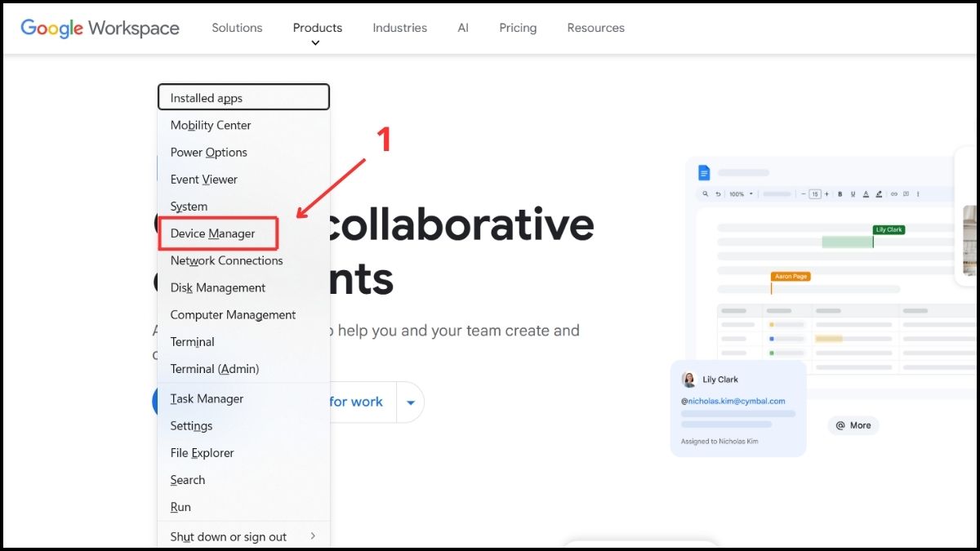Open the dropdown arrow beside 'for work'
This screenshot has height=551, width=980.
coord(410,402)
